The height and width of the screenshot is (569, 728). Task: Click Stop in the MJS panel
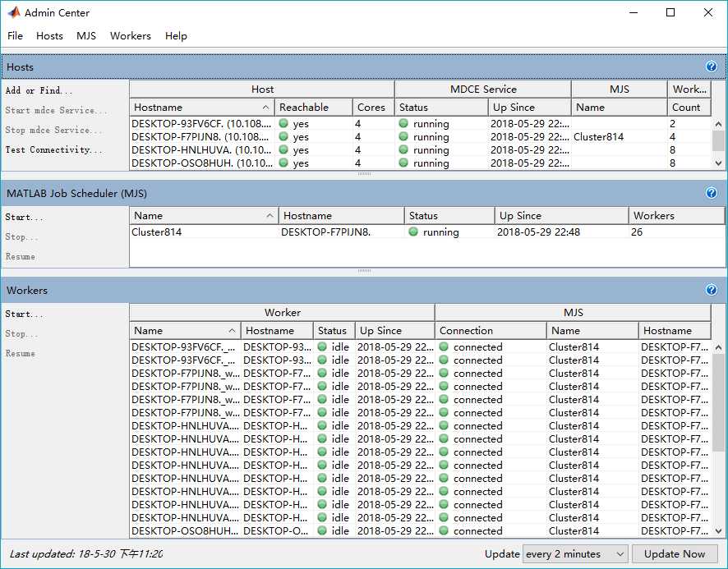coord(21,236)
